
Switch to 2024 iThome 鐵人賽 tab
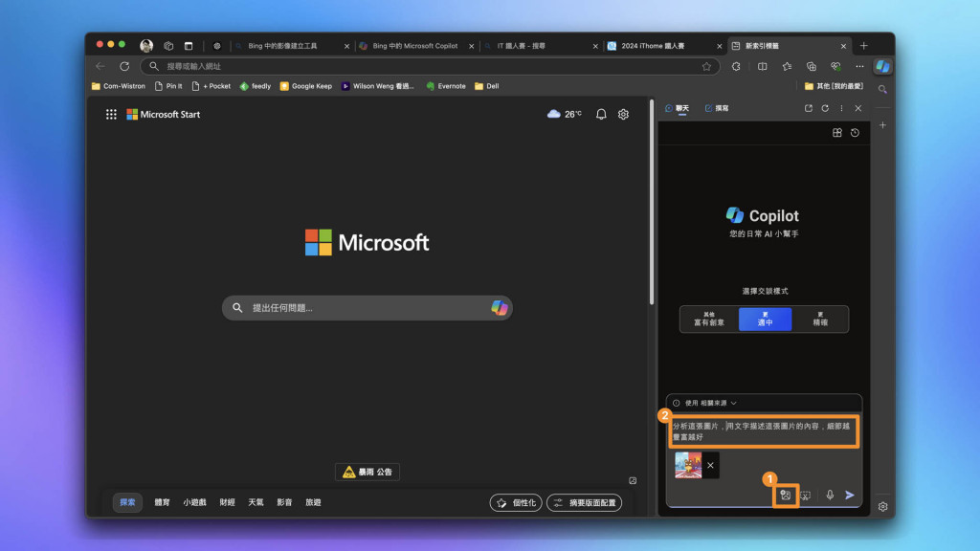coord(665,46)
